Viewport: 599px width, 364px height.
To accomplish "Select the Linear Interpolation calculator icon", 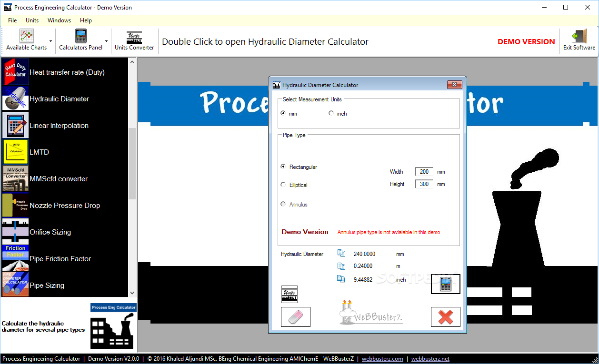I will [15, 125].
